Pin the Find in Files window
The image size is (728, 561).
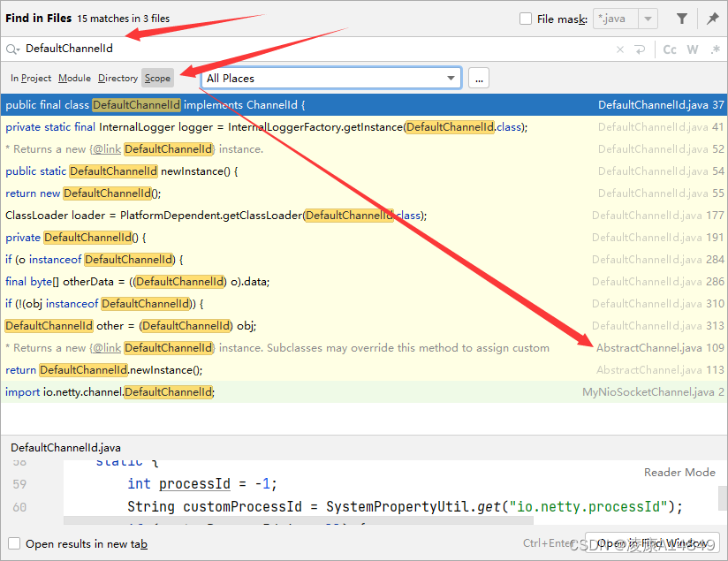712,19
